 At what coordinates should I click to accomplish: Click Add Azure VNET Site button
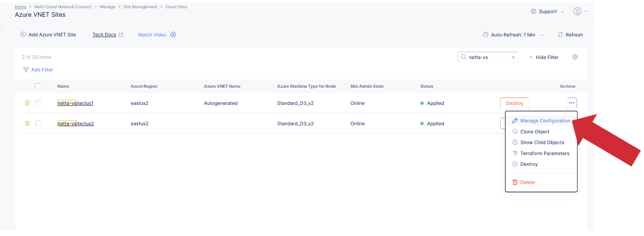[x=48, y=35]
